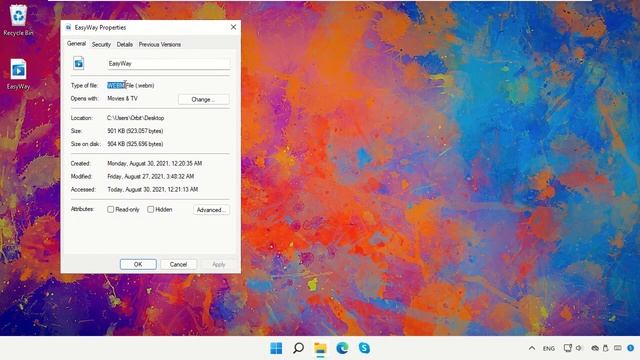This screenshot has width=640, height=360.
Task: Click the ENG language indicator
Action: coord(549,349)
